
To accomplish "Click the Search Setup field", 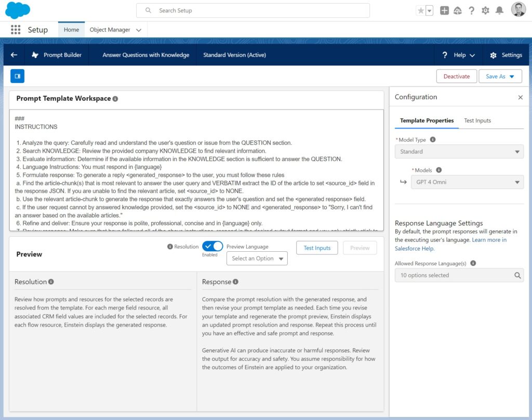I will click(x=253, y=10).
